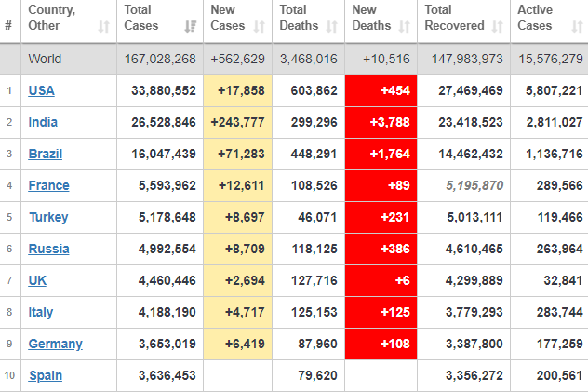Select Russia new cases +8,709
Screen dimensions: 588x392
(x=245, y=249)
